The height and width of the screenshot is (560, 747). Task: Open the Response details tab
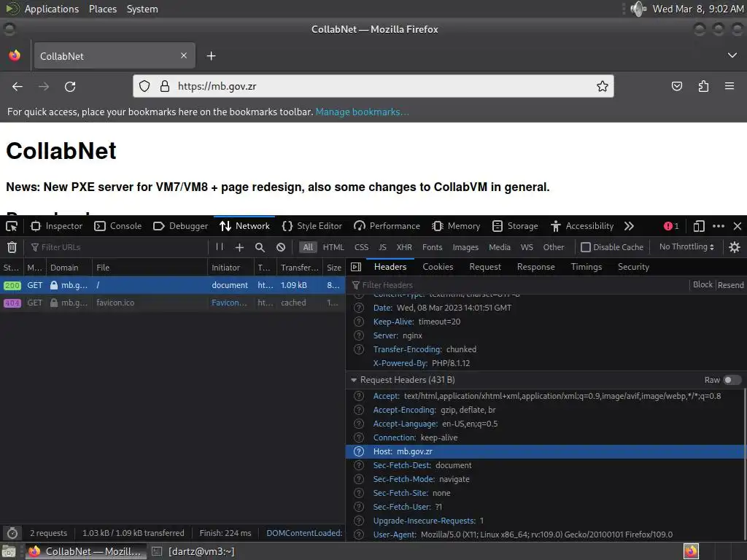[536, 267]
